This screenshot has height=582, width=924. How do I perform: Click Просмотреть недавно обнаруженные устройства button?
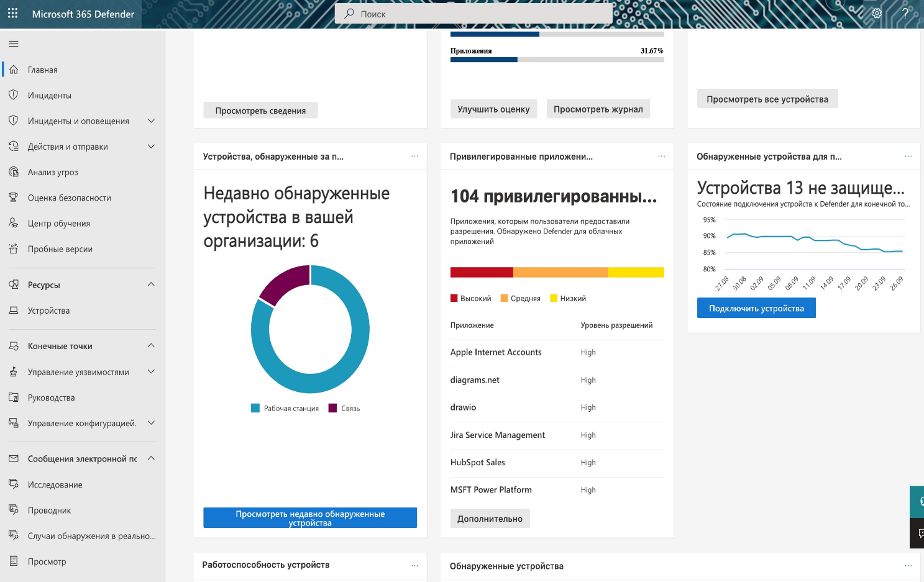tap(310, 518)
